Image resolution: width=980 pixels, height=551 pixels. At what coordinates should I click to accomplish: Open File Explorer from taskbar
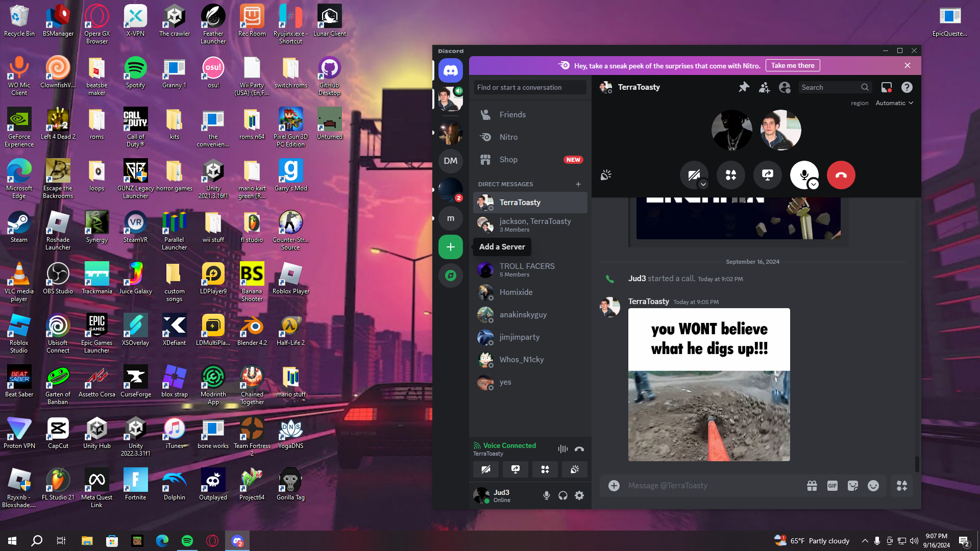point(87,541)
